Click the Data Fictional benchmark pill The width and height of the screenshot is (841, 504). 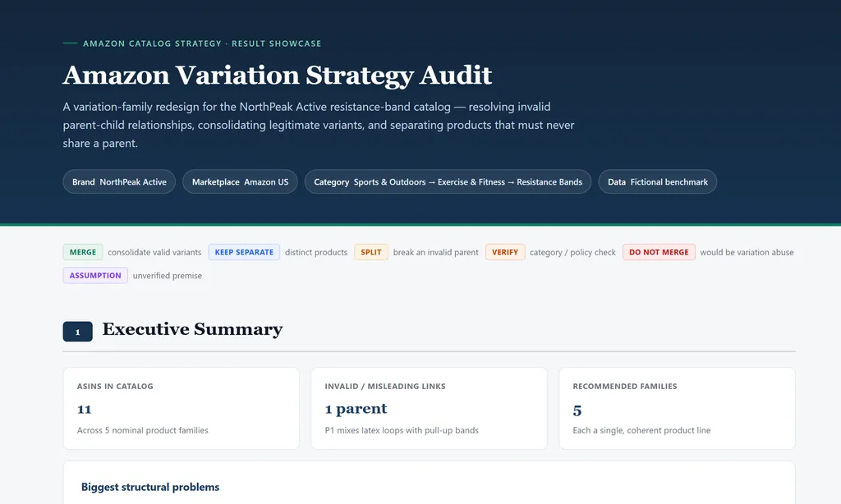[x=658, y=181]
